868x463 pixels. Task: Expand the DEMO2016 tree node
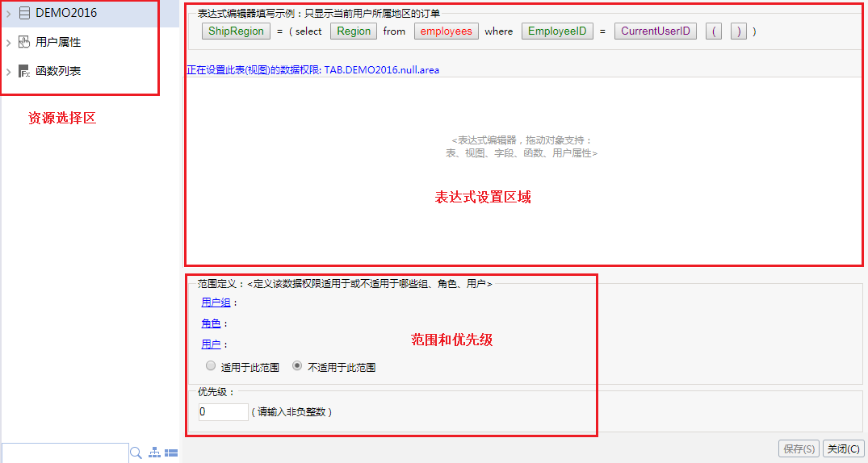[x=8, y=14]
